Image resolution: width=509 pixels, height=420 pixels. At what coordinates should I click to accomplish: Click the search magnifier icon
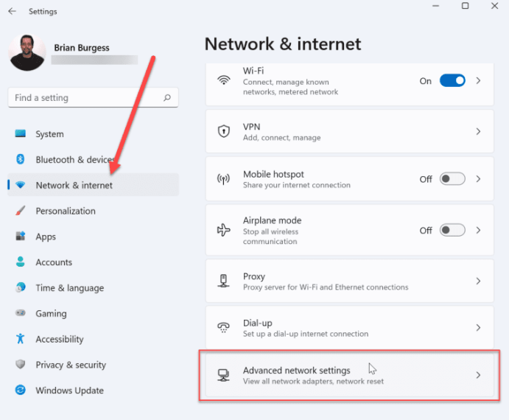167,97
